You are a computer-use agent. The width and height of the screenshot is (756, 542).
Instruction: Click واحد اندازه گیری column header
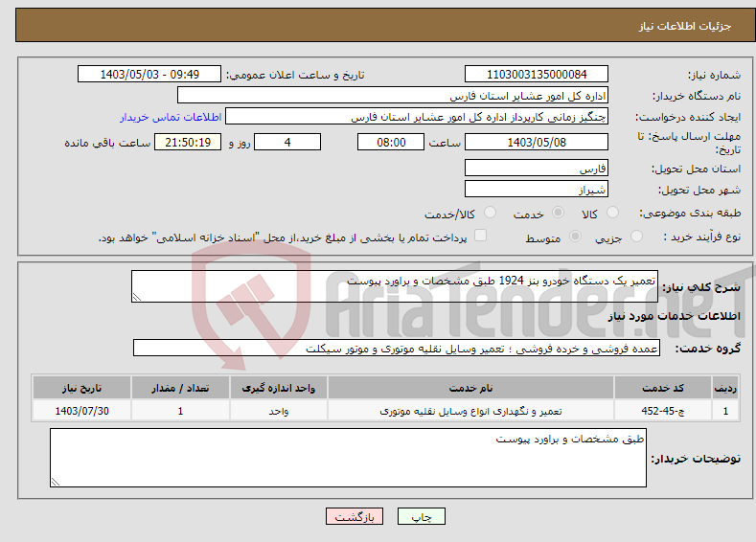pyautogui.click(x=279, y=388)
